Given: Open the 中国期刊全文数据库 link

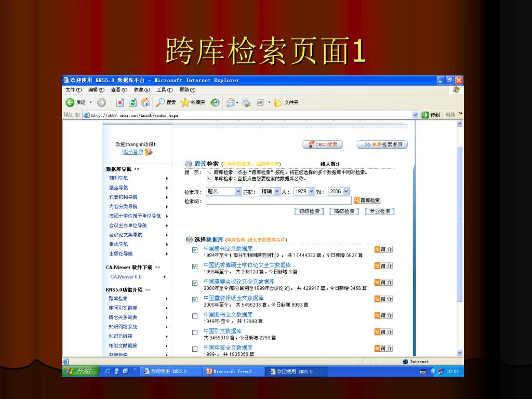Looking at the screenshot, I should point(228,249).
